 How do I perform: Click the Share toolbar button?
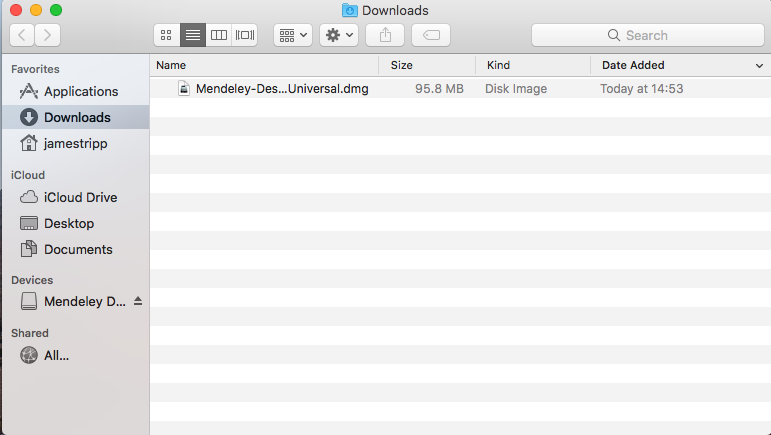tap(385, 35)
